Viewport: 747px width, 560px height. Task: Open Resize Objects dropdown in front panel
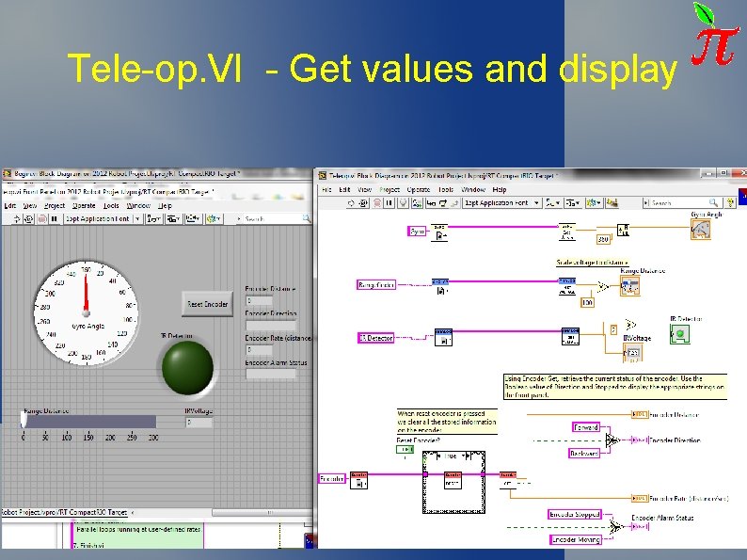(x=193, y=218)
